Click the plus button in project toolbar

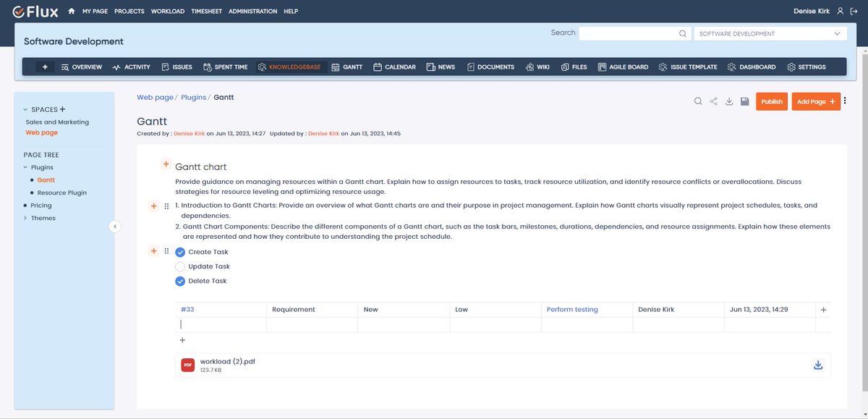[x=45, y=67]
